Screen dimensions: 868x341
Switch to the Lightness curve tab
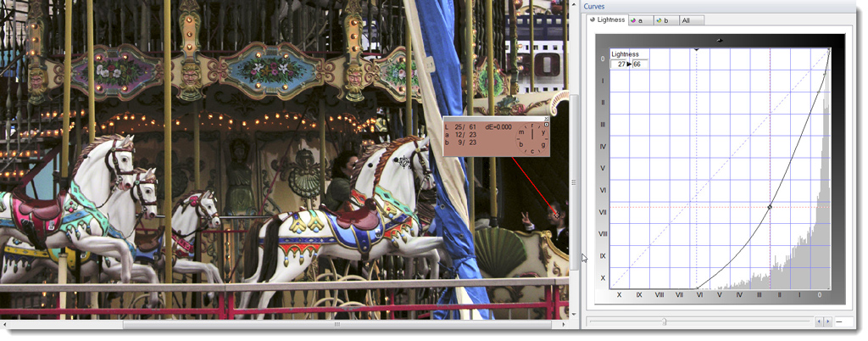pyautogui.click(x=607, y=20)
